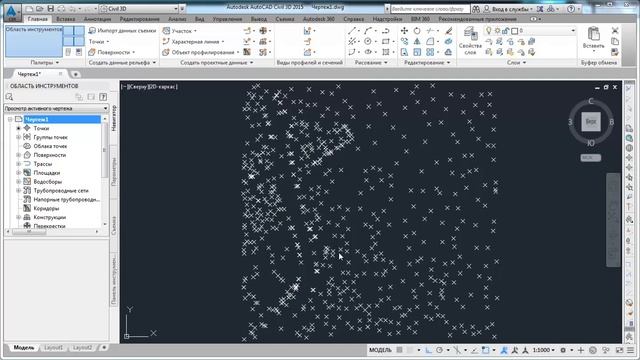Expand the Слои panel title

coord(516,62)
